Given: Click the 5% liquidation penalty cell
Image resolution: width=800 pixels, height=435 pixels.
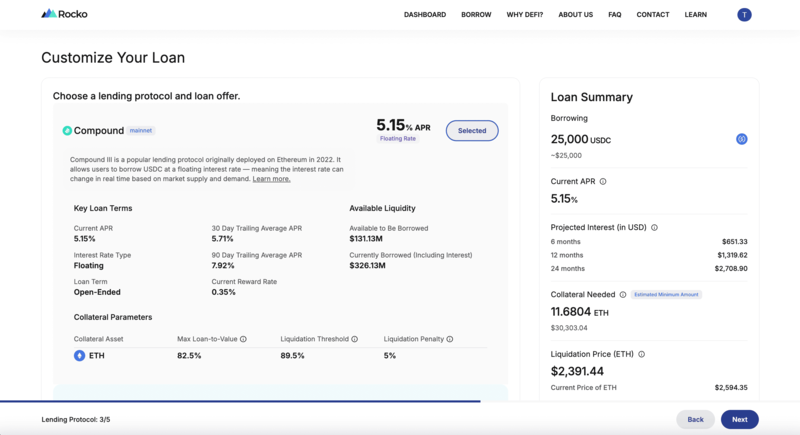Looking at the screenshot, I should [x=390, y=356].
